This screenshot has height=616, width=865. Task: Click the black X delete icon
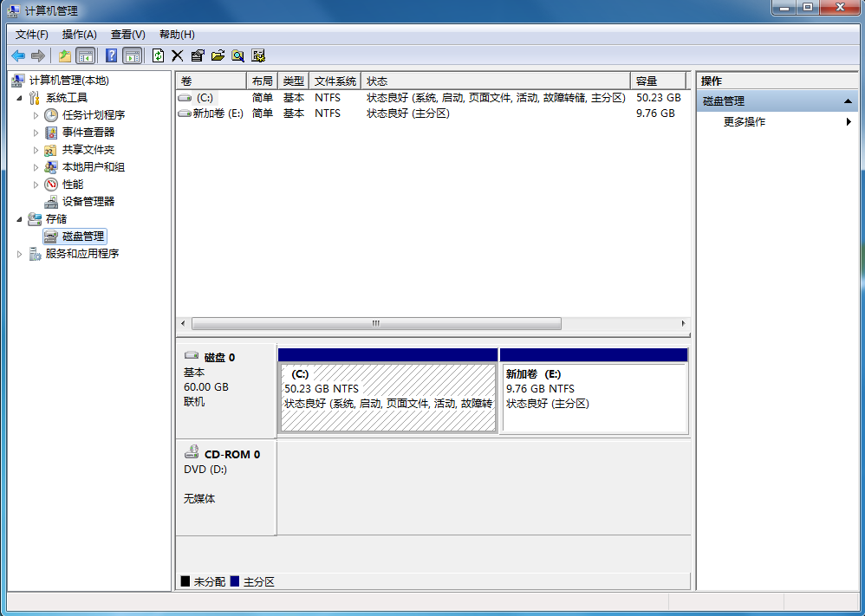[177, 55]
